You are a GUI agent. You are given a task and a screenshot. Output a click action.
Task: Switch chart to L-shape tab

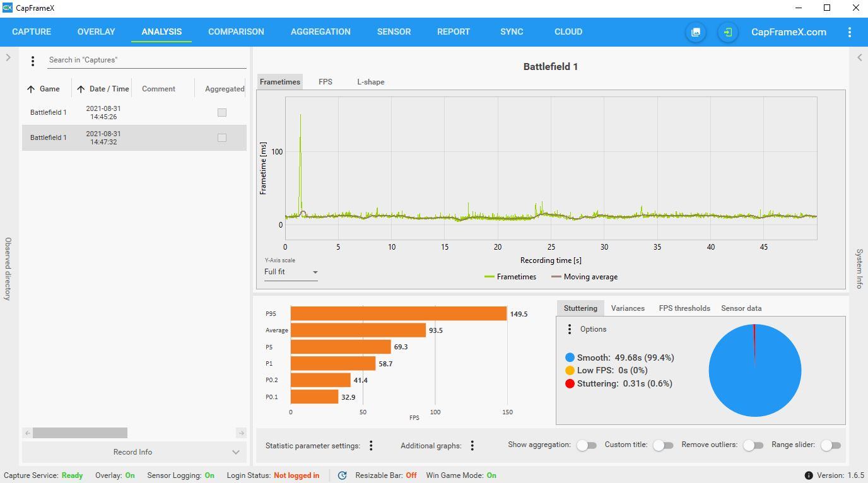pyautogui.click(x=371, y=82)
